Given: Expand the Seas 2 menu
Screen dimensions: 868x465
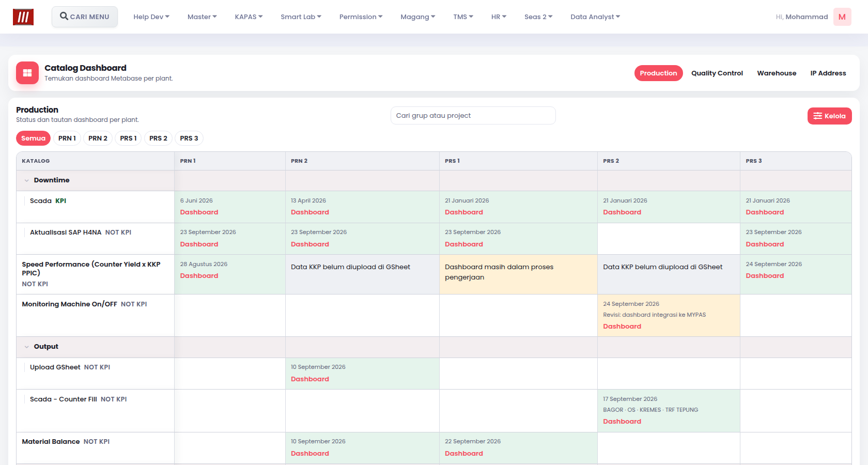Looking at the screenshot, I should (538, 17).
